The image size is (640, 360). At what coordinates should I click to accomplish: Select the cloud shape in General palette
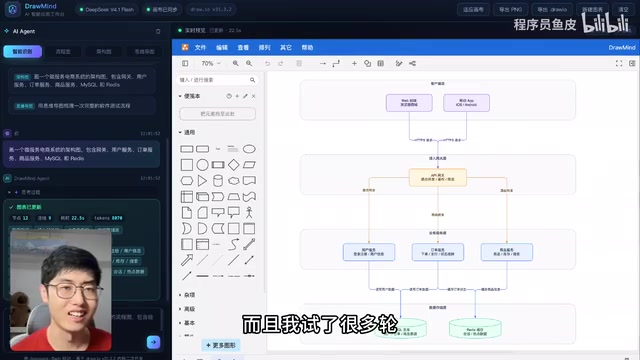tap(233, 180)
